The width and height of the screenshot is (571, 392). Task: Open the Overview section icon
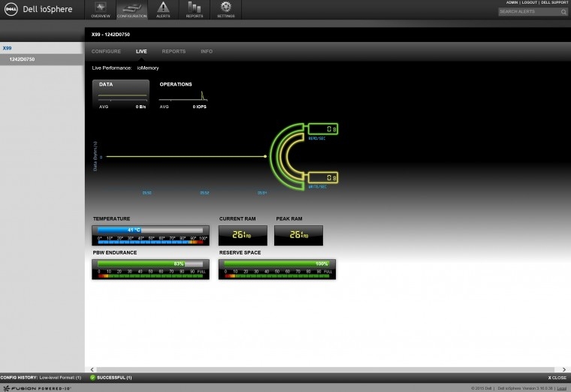point(101,10)
